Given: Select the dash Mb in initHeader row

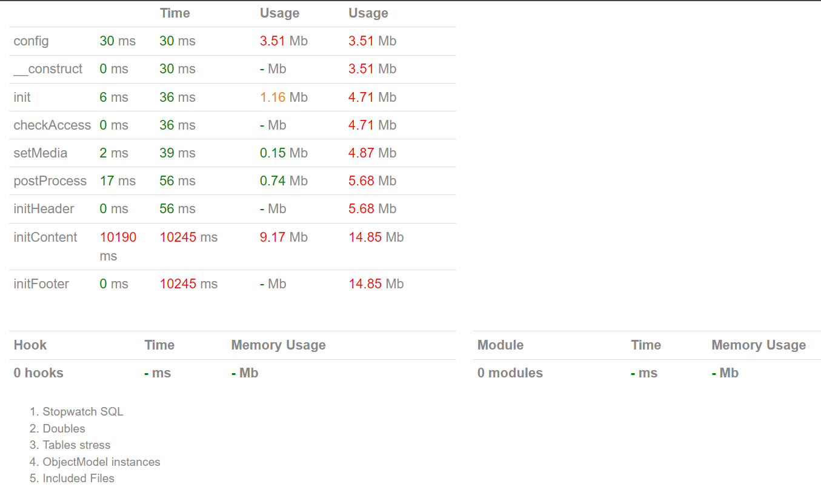Looking at the screenshot, I should [273, 208].
